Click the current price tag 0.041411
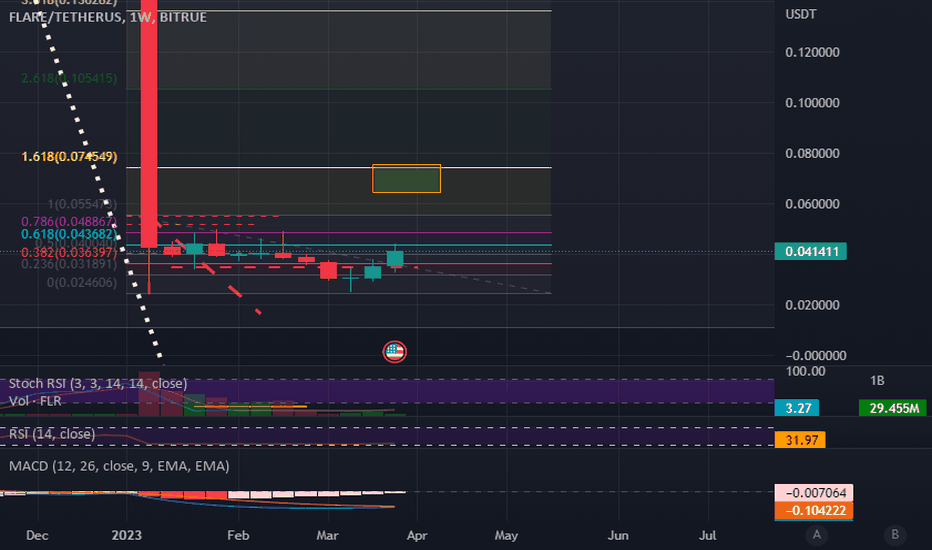Image resolution: width=932 pixels, height=550 pixels. pyautogui.click(x=811, y=252)
